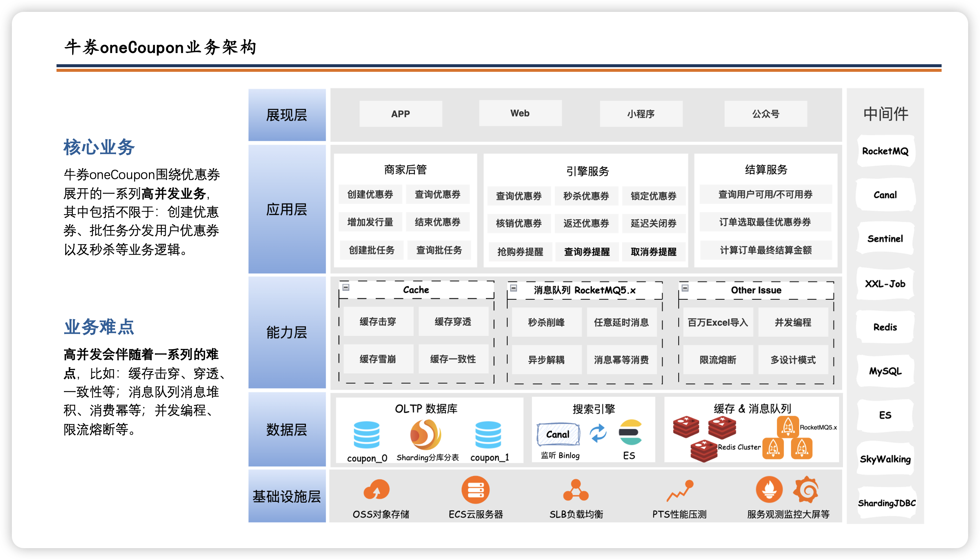Screen dimensions: 980x560
Task: Select the 基础设施层 layer label
Action: click(x=287, y=496)
